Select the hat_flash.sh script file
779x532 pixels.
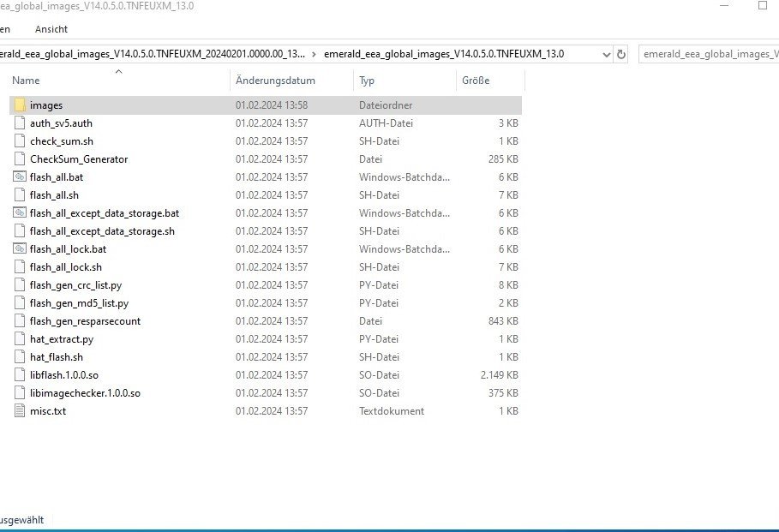[57, 357]
